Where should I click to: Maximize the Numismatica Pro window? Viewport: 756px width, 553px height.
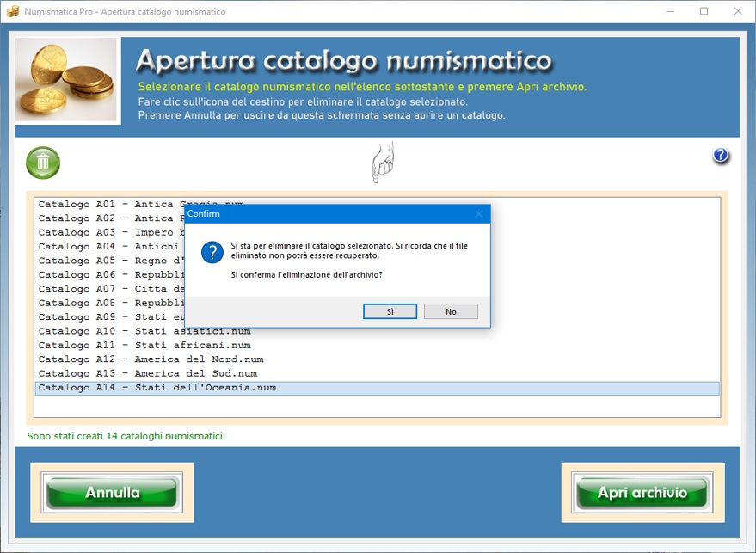point(704,12)
